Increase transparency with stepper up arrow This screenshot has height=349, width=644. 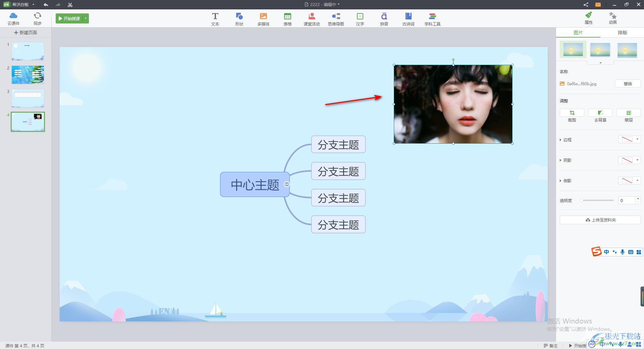click(x=638, y=199)
